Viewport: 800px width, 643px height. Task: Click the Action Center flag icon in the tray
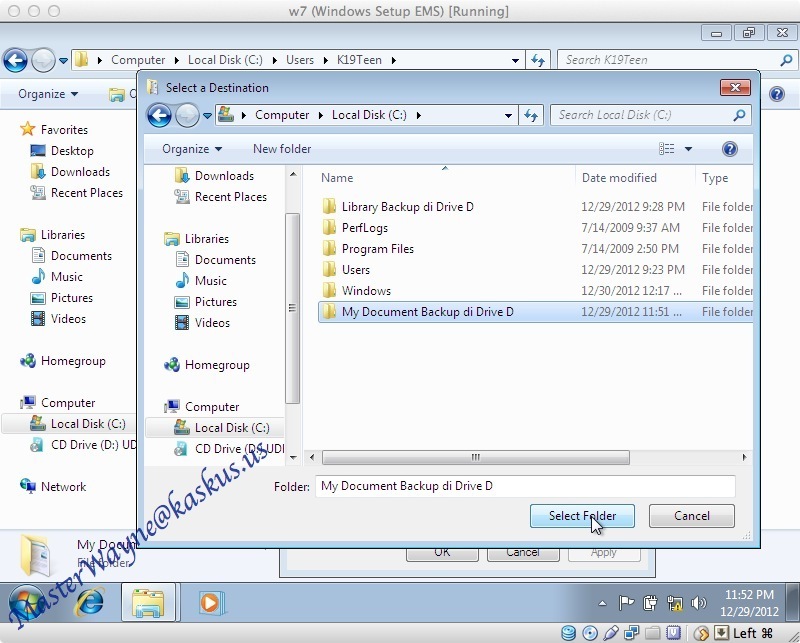[626, 603]
